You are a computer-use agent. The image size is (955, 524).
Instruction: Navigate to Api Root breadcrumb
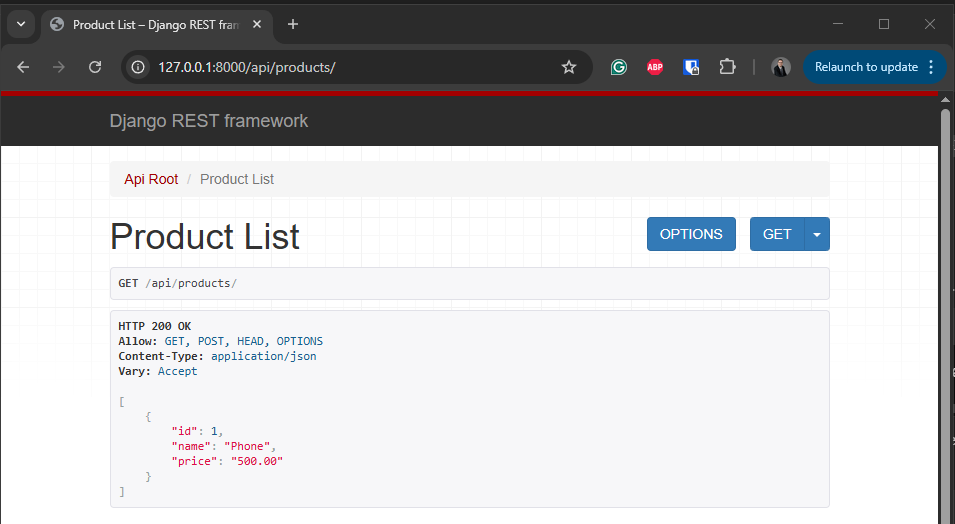click(151, 179)
